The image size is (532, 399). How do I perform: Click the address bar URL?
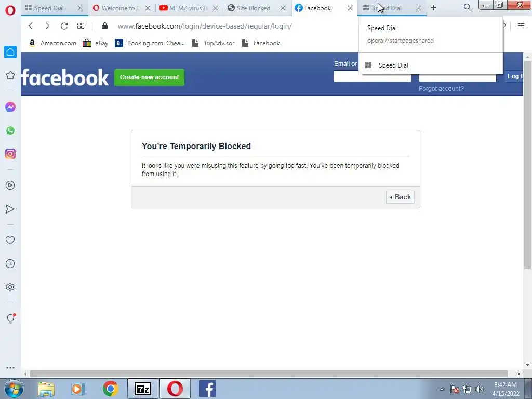pyautogui.click(x=205, y=26)
